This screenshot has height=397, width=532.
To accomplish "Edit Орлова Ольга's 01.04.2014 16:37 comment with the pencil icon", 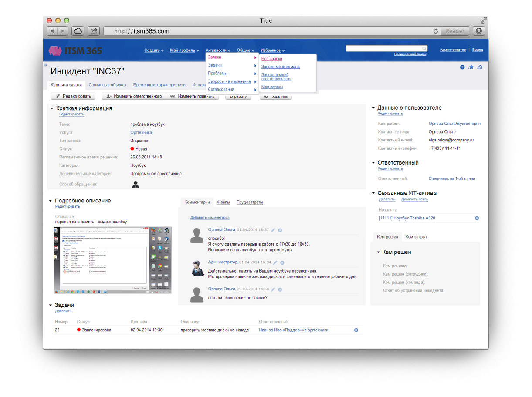I will click(x=273, y=230).
